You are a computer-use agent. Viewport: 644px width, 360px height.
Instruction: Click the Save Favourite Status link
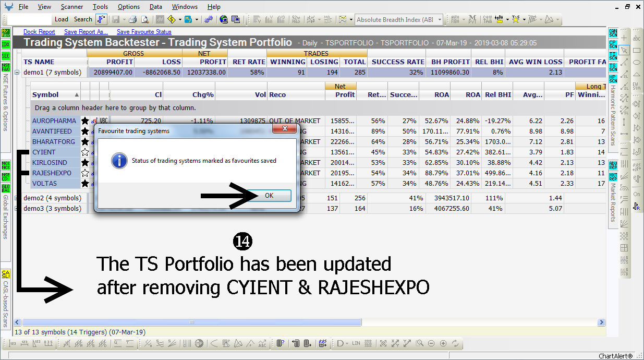pos(144,32)
